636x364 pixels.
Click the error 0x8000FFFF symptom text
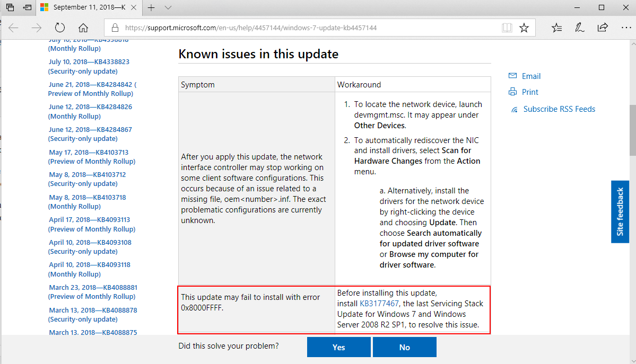tap(250, 303)
